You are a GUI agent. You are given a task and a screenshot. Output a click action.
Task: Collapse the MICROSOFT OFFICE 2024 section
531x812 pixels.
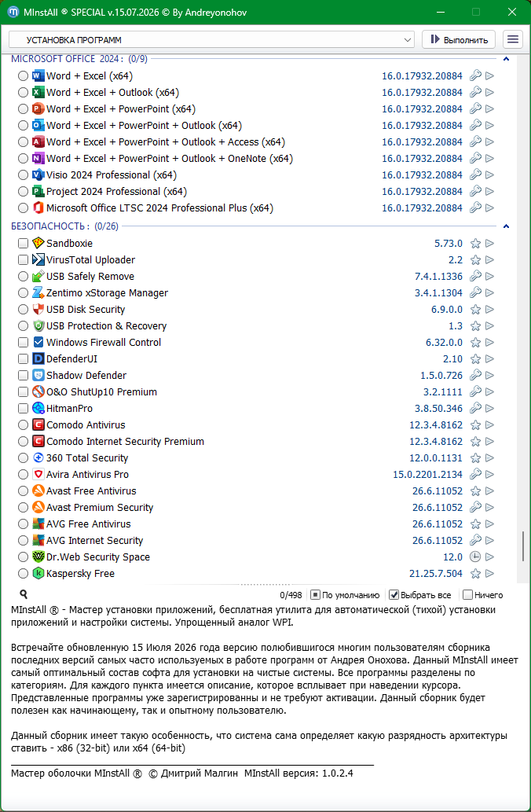[506, 59]
